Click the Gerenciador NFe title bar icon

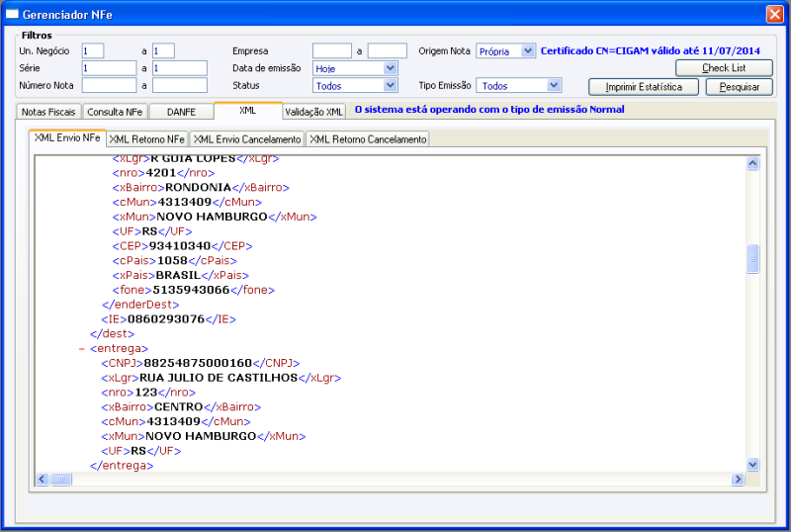pos(12,14)
